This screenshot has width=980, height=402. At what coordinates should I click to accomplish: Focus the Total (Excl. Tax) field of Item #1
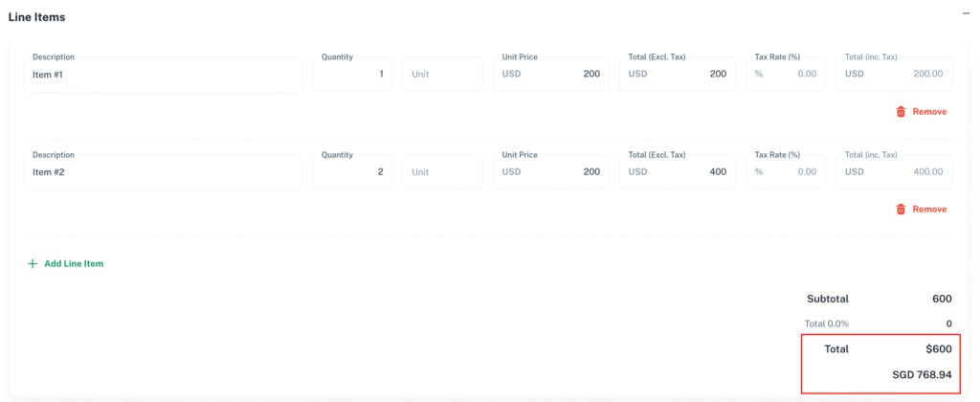point(678,75)
